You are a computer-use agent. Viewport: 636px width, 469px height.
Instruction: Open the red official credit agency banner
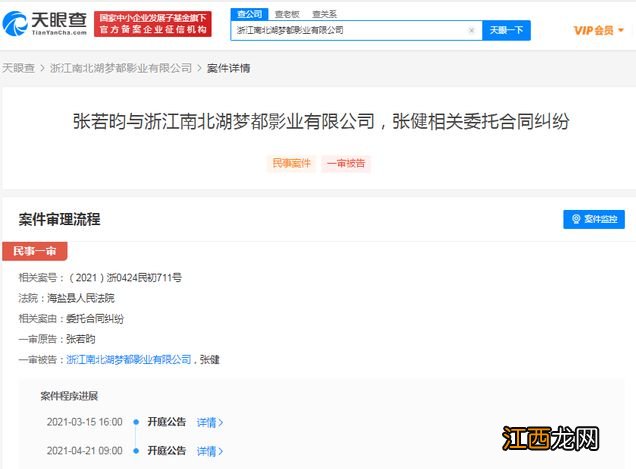(153, 24)
